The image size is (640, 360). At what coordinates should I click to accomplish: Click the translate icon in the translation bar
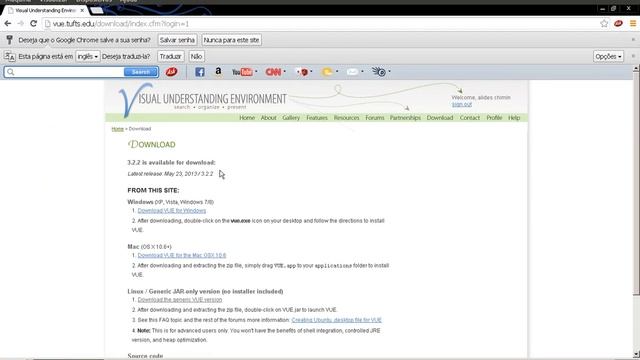[x=9, y=56]
